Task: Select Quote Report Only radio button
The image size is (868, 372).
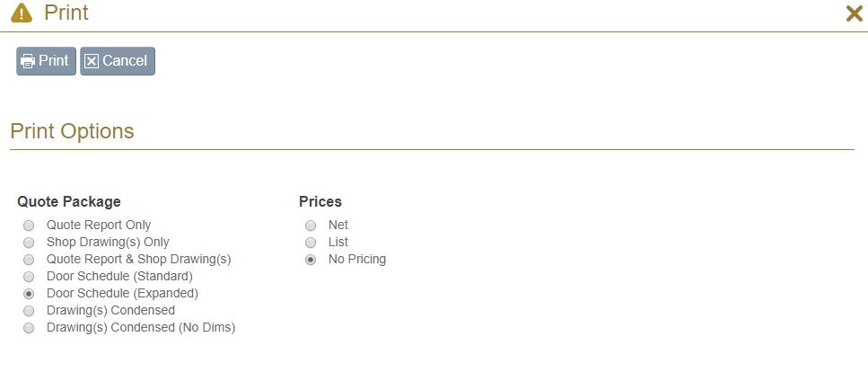Action: point(29,226)
